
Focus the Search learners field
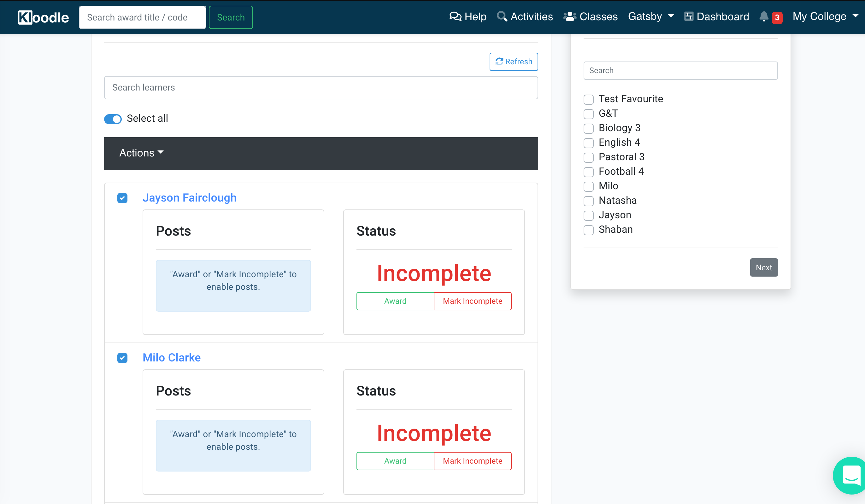(321, 88)
